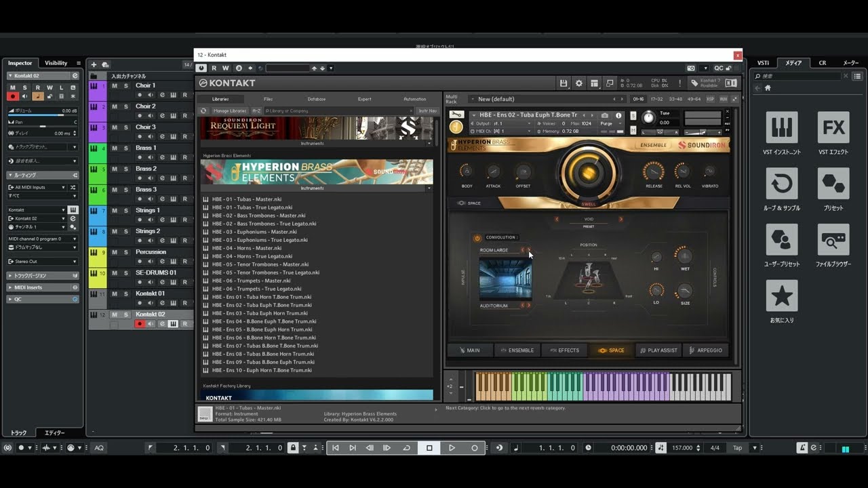The height and width of the screenshot is (488, 868).
Task: Click the transport Record button
Action: click(474, 448)
